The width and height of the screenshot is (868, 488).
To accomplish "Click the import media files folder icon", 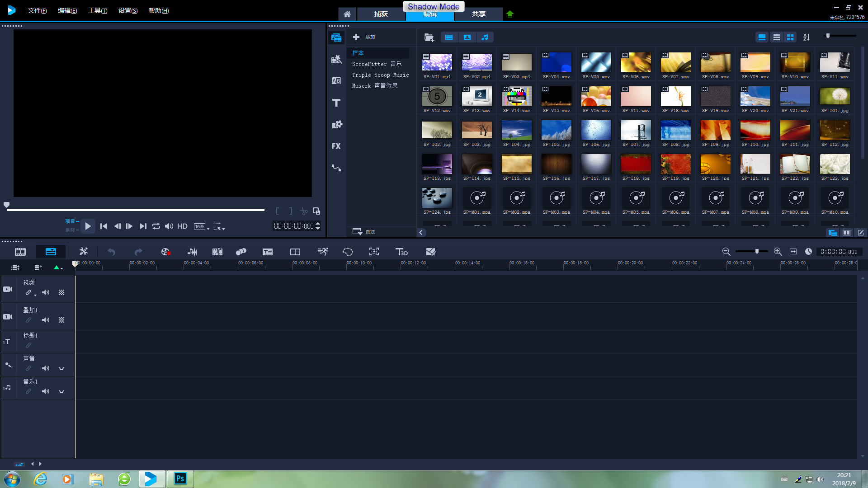I will click(x=429, y=38).
